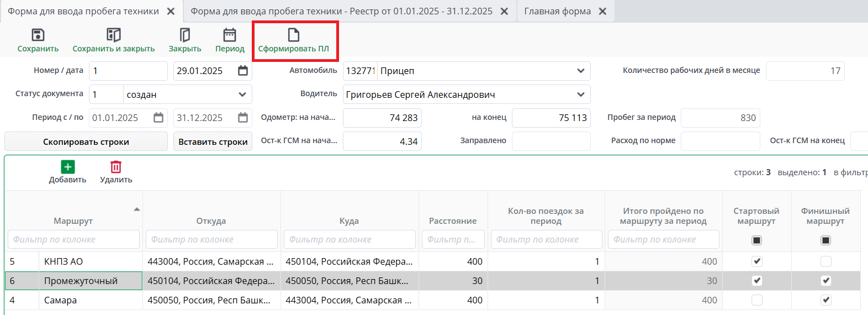Screen dimensions: 868x315
Task: Open the Период calendar toolbar icon
Action: (x=230, y=35)
